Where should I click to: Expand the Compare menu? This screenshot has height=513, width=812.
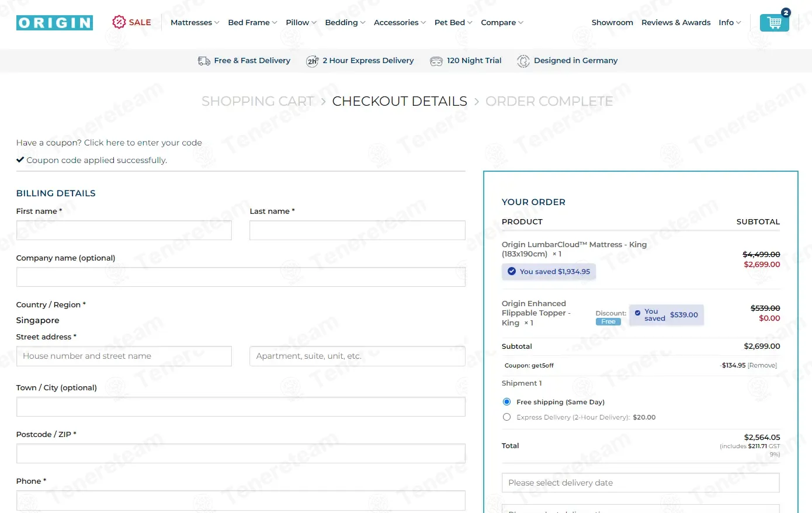[502, 23]
